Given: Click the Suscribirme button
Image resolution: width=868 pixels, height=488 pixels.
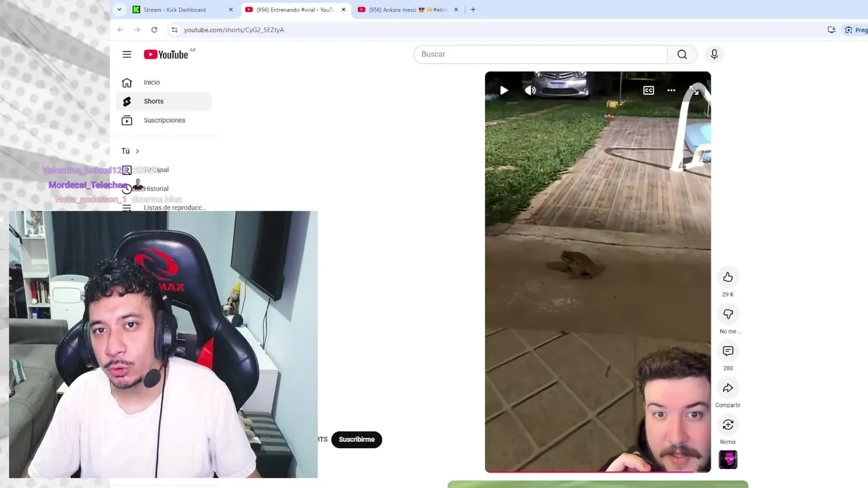Looking at the screenshot, I should 357,439.
